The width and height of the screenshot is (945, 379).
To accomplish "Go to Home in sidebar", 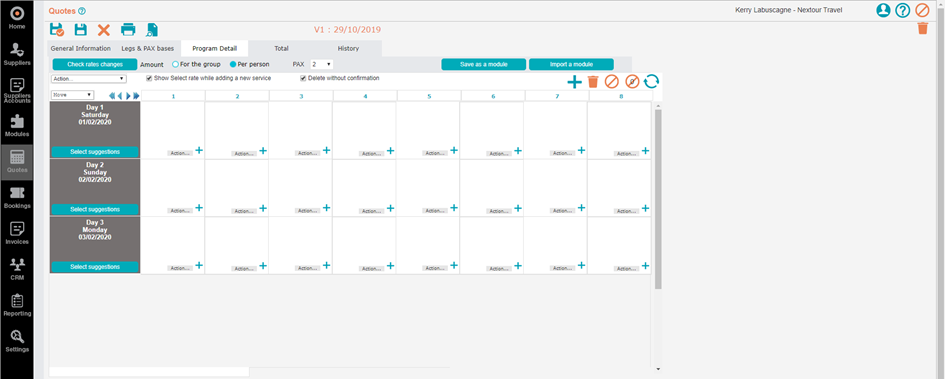I will pyautogui.click(x=17, y=17).
